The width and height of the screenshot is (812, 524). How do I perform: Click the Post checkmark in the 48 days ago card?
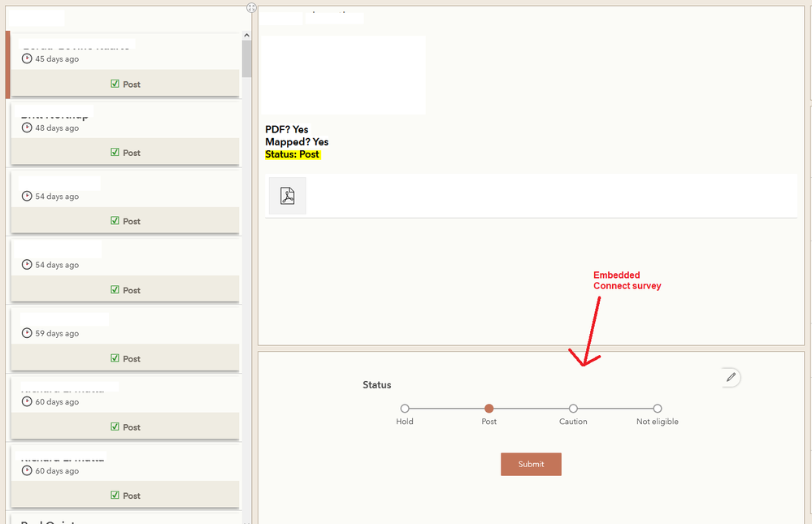point(115,152)
